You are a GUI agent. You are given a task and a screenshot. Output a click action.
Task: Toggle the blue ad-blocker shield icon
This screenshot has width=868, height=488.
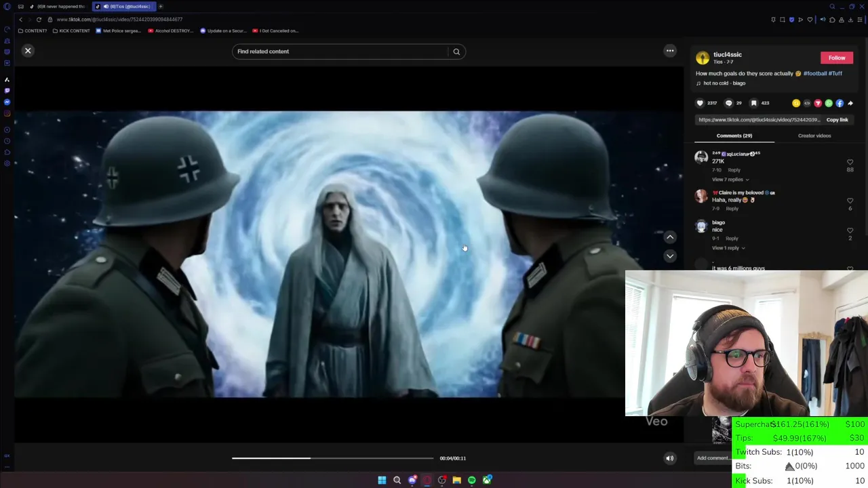point(791,20)
